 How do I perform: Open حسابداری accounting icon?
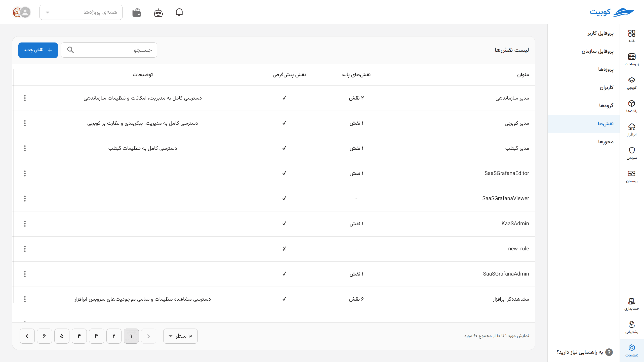[632, 304]
